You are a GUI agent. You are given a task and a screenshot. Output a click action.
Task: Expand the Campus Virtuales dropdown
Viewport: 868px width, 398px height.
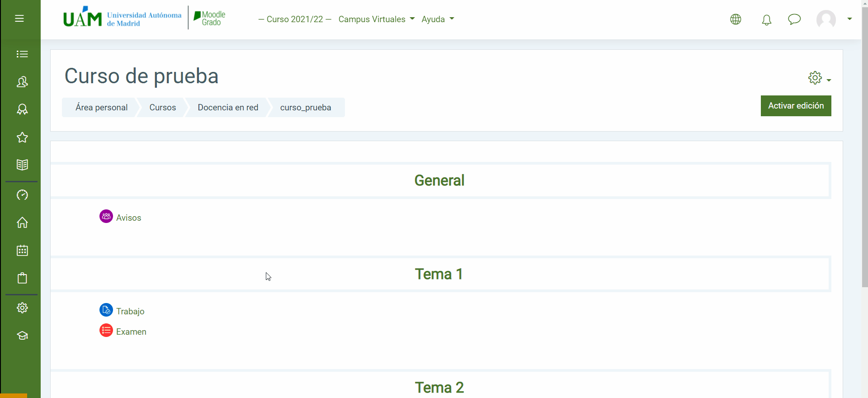pyautogui.click(x=376, y=19)
